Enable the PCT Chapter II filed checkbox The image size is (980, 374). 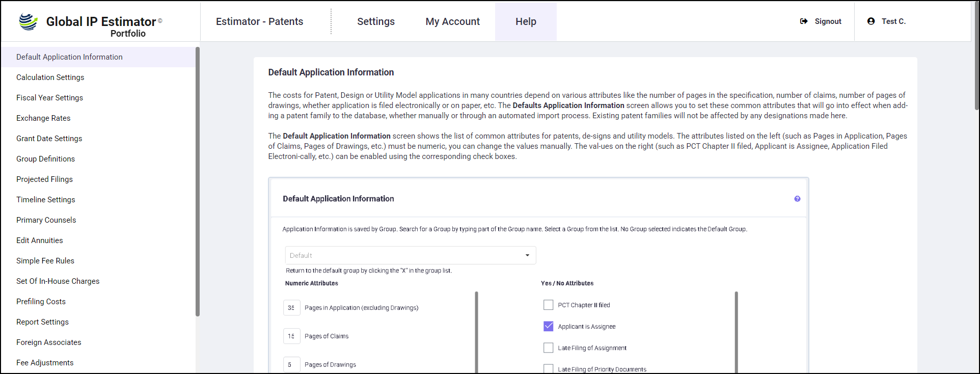pyautogui.click(x=548, y=305)
